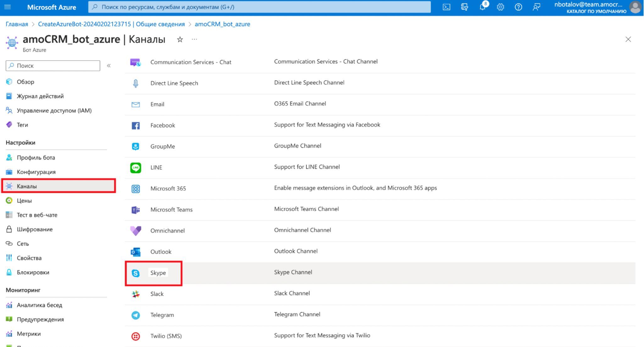Click the Communication Services - Chat icon
Image resolution: width=644 pixels, height=347 pixels.
tap(136, 62)
